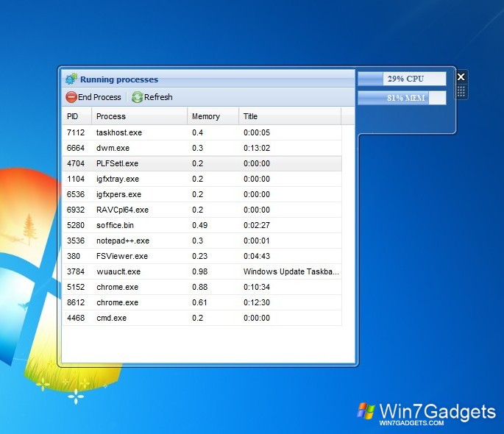This screenshot has width=504, height=434.
Task: Sort by the Title column header
Action: click(290, 116)
